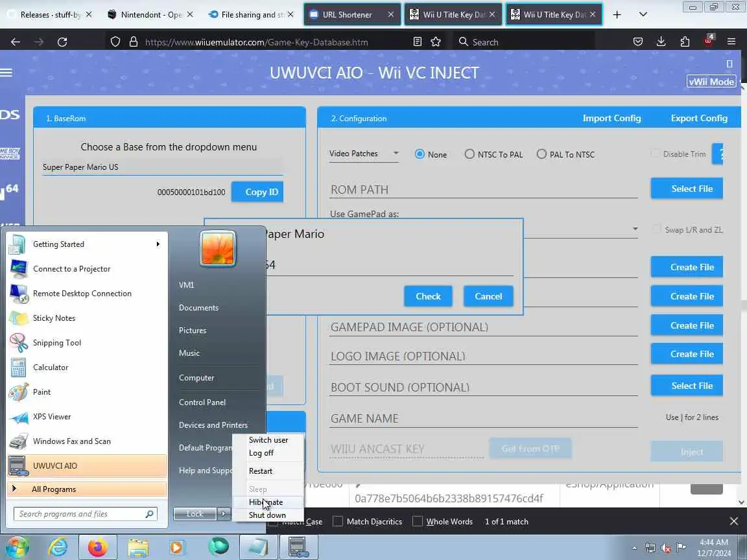Show hidden system tray icons
This screenshot has width=747, height=560.
tap(635, 548)
